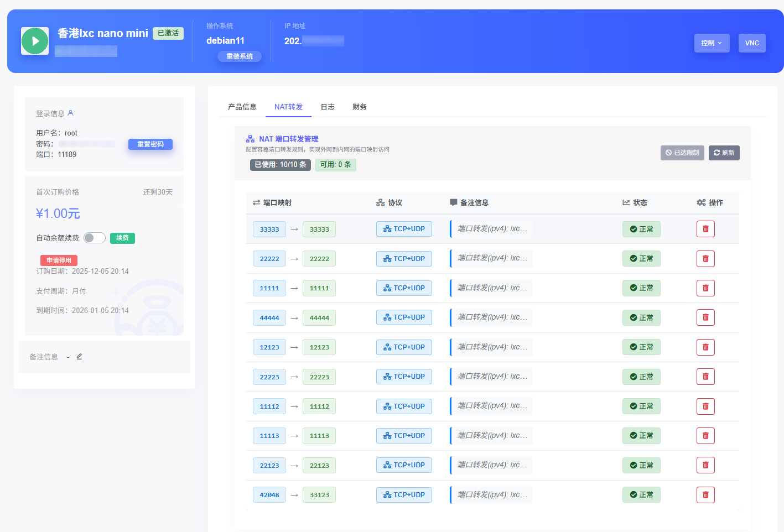Click the green play status icon
The height and width of the screenshot is (532, 784).
(35, 41)
